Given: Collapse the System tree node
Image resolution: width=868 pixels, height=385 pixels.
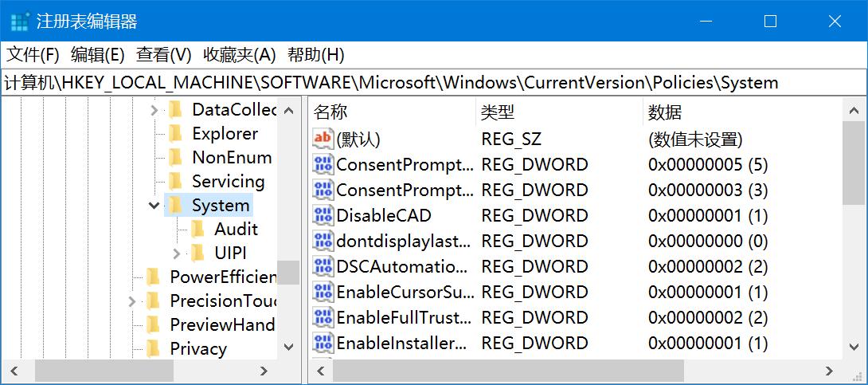Looking at the screenshot, I should pos(154,206).
